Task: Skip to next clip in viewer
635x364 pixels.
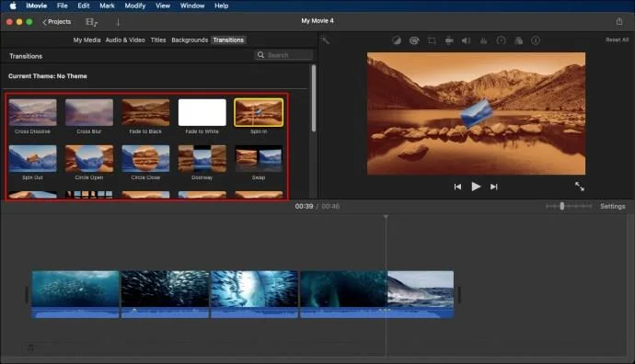Action: [x=493, y=187]
